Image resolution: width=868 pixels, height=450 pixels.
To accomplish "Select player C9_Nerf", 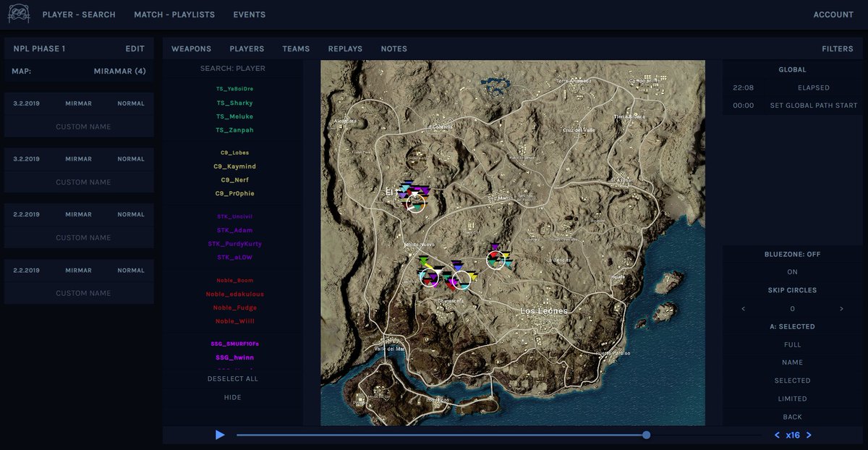I will click(x=234, y=180).
